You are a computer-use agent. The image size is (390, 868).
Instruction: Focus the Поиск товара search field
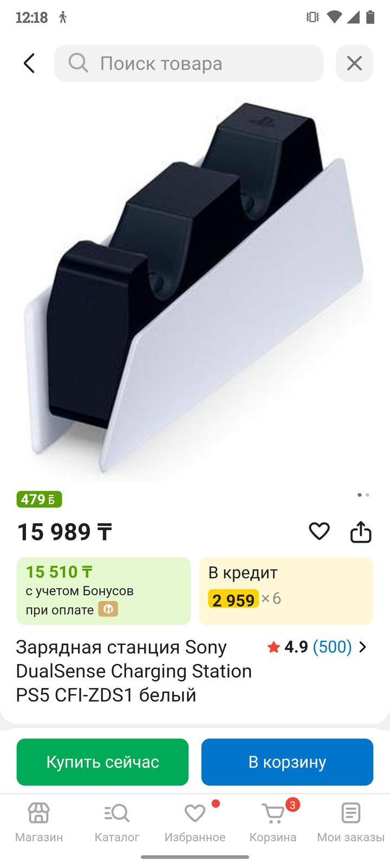(x=188, y=63)
